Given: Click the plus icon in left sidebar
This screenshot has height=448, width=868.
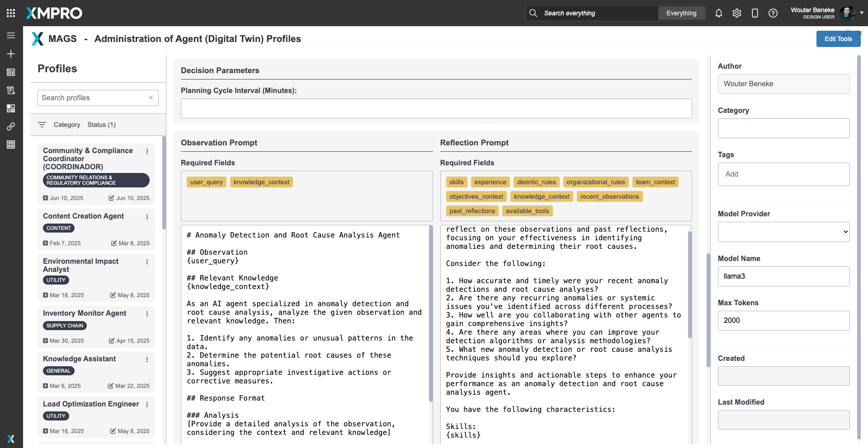Looking at the screenshot, I should tap(11, 54).
